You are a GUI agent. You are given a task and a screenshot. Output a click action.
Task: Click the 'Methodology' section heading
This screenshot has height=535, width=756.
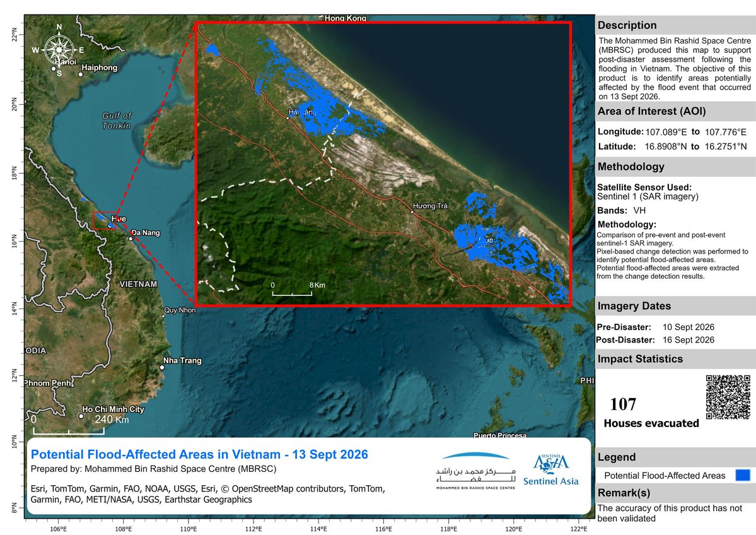pos(631,167)
